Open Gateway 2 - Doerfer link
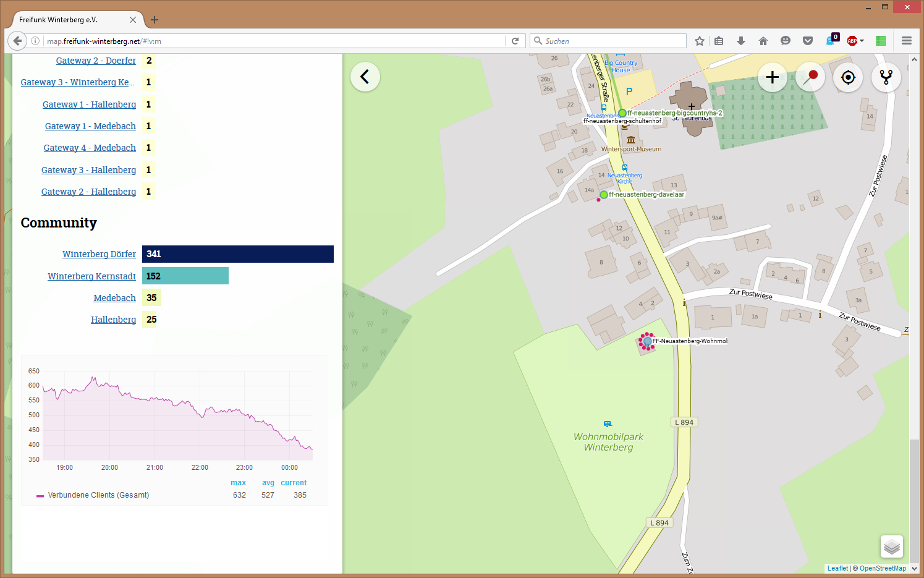The width and height of the screenshot is (924, 578). tap(96, 61)
